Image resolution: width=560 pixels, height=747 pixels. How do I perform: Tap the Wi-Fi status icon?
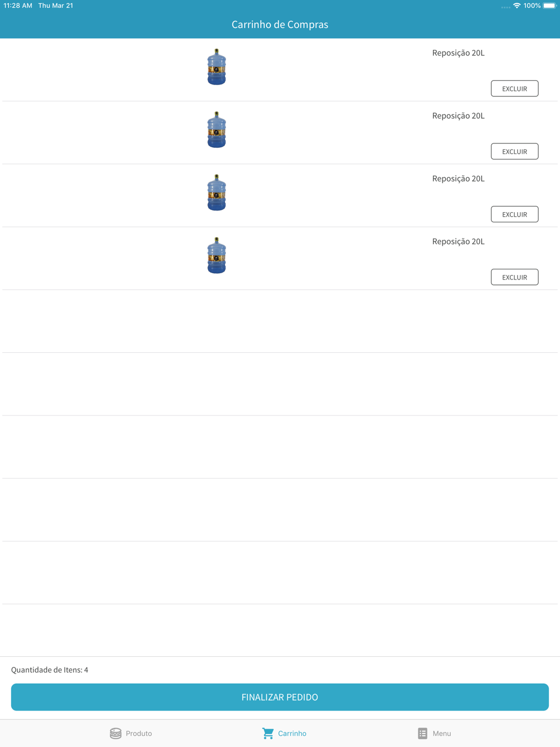pos(517,6)
